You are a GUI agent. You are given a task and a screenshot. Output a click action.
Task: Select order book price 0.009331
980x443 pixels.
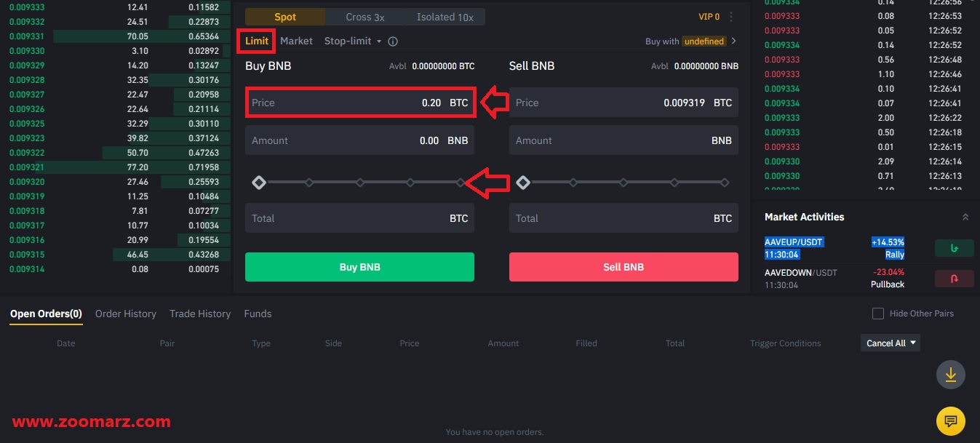(x=26, y=36)
